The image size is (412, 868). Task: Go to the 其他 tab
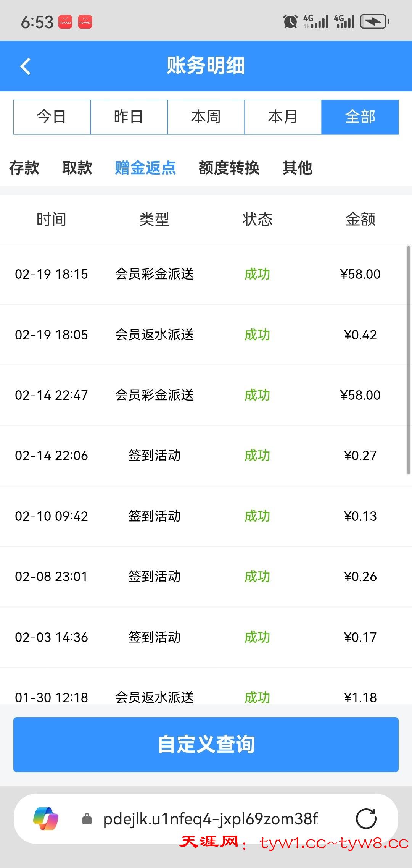pyautogui.click(x=298, y=168)
